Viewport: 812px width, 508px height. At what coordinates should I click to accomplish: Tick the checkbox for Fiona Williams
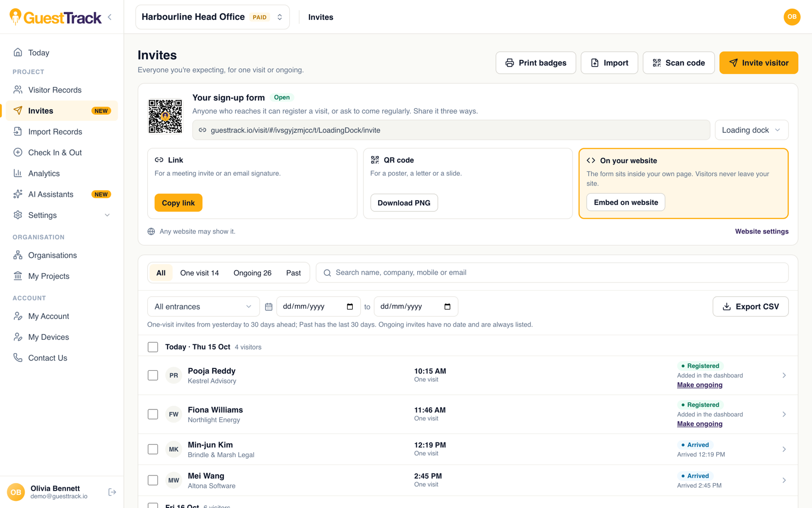point(153,415)
